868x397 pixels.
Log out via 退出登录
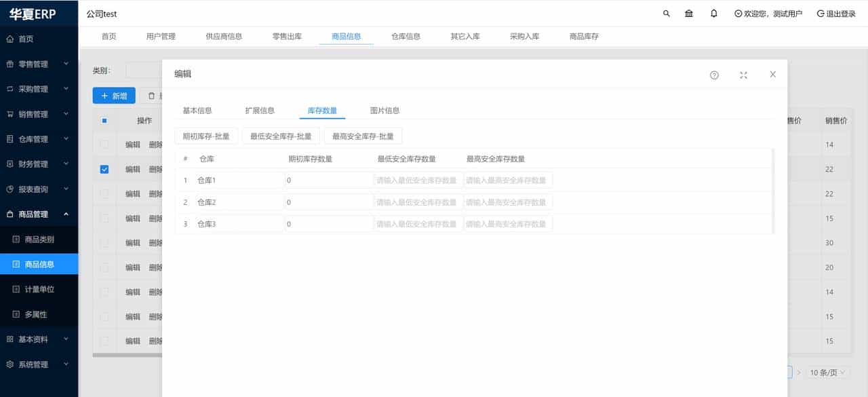835,13
